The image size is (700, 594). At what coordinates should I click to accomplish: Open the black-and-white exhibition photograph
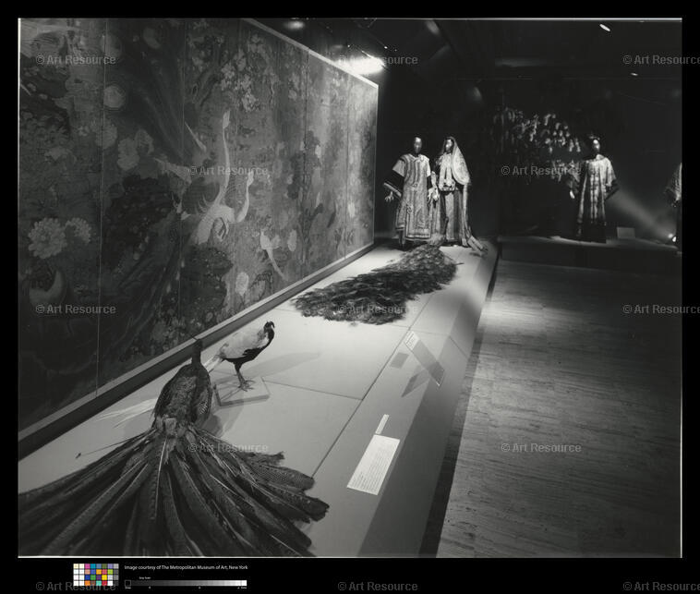coord(350,288)
